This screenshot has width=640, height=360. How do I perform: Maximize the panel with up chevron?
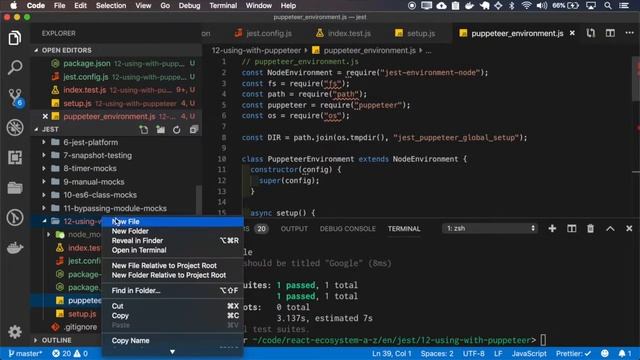[610, 229]
